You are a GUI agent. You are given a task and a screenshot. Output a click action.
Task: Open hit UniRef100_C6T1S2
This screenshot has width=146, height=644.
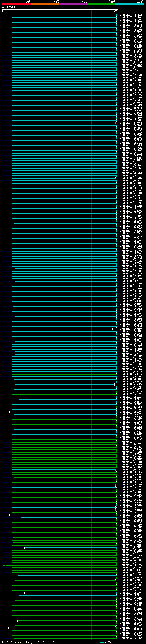(131, 80)
